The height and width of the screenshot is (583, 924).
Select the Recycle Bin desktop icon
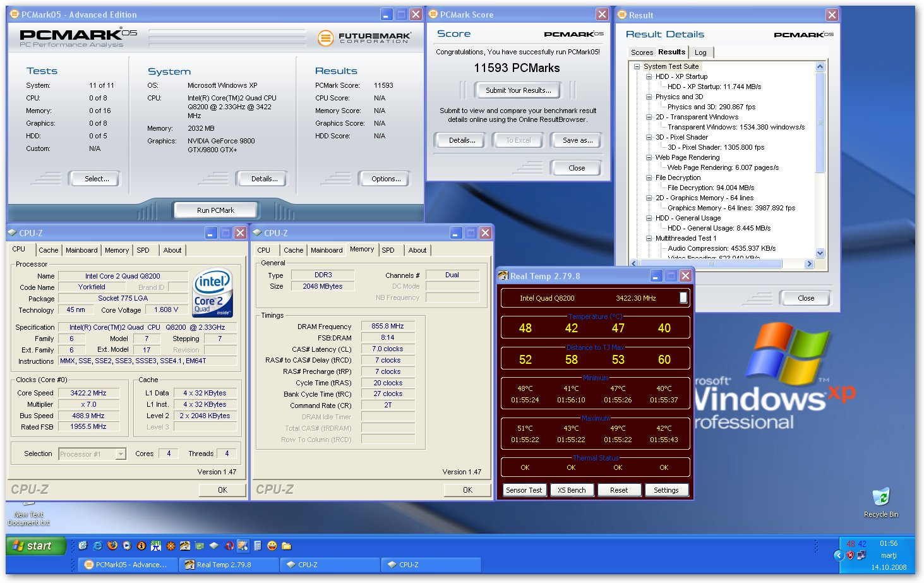pos(880,503)
